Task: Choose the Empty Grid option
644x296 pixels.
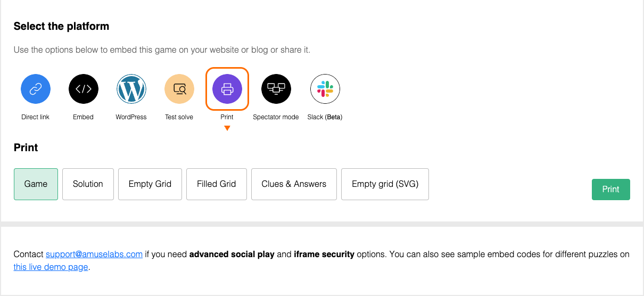Action: pos(150,184)
